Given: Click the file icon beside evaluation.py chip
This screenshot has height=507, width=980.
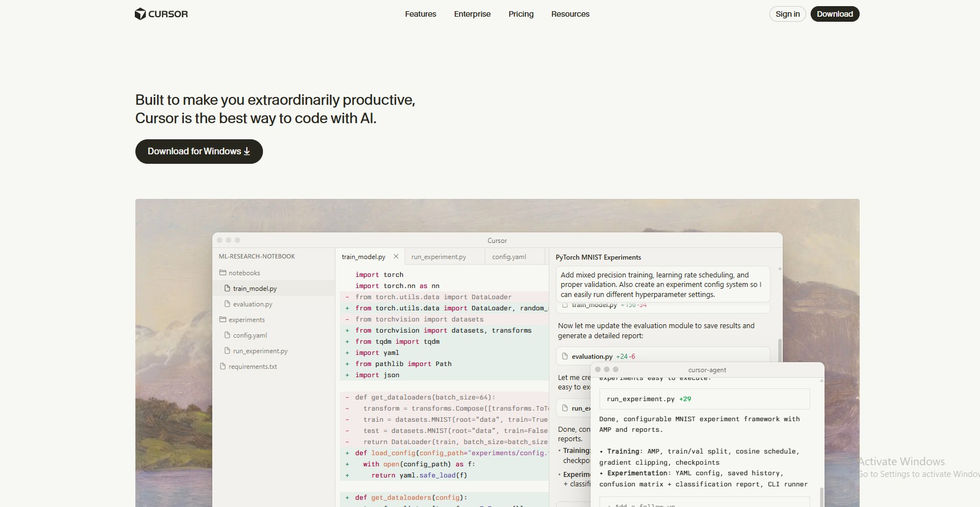Looking at the screenshot, I should [564, 356].
